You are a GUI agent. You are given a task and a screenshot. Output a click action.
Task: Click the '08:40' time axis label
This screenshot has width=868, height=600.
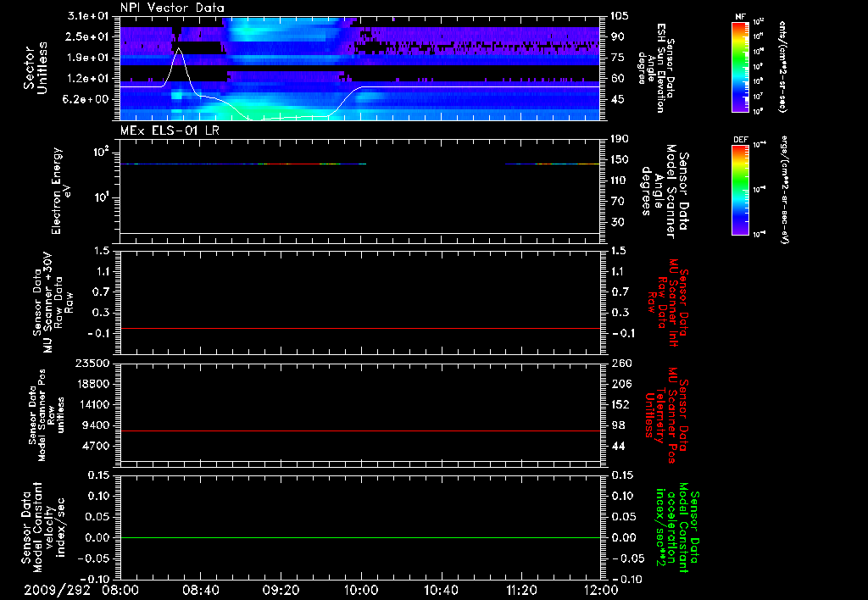point(200,590)
